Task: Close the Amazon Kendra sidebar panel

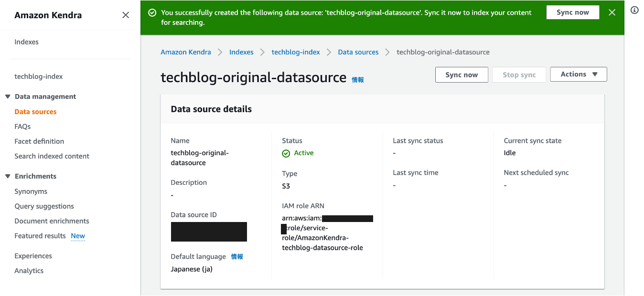Action: click(126, 15)
